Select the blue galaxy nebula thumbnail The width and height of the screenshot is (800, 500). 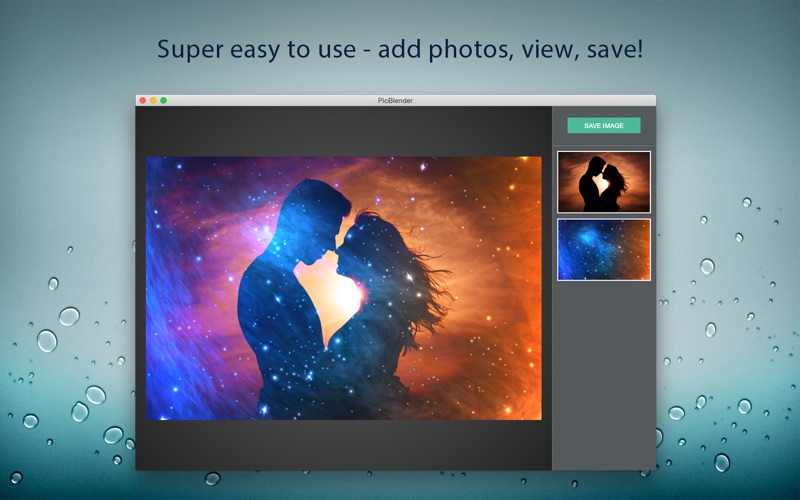[x=604, y=250]
